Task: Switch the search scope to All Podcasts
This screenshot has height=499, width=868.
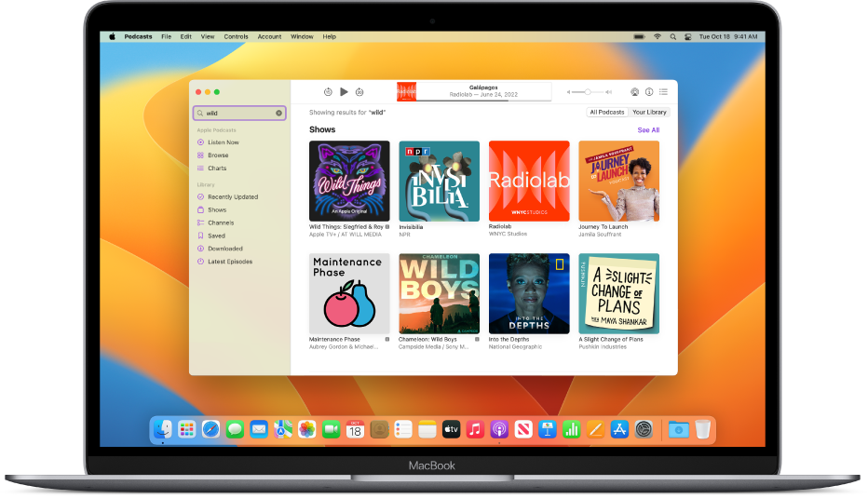Action: pos(606,113)
